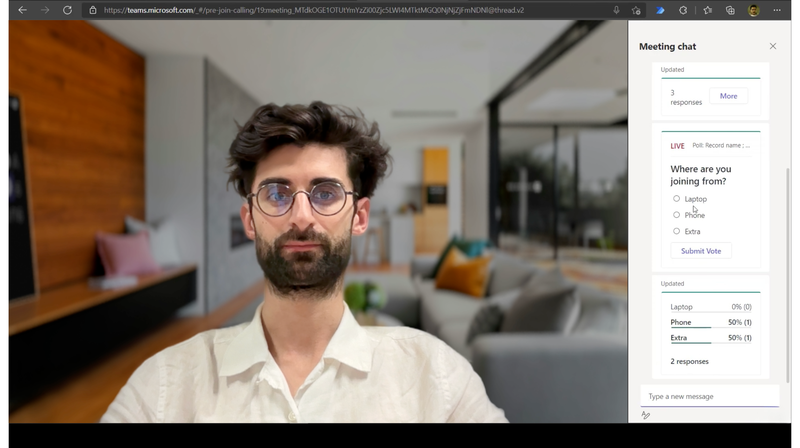Click the microphone icon in address bar

point(616,10)
